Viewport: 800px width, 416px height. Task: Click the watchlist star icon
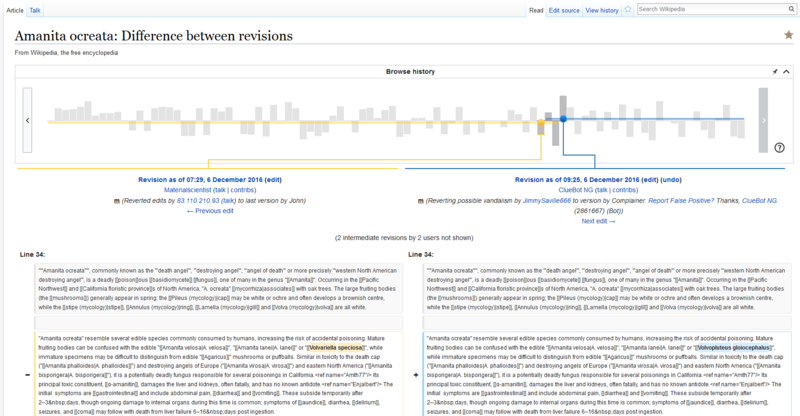[x=627, y=9]
